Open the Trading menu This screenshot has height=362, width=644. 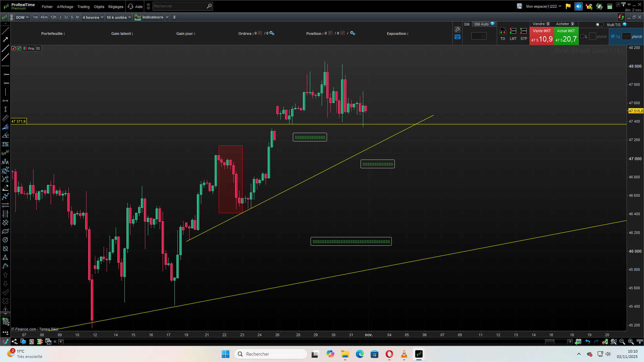coord(83,7)
